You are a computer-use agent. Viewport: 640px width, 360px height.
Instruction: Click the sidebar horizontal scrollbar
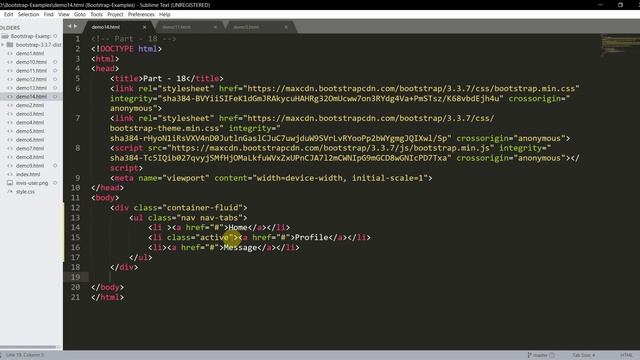(x=29, y=347)
